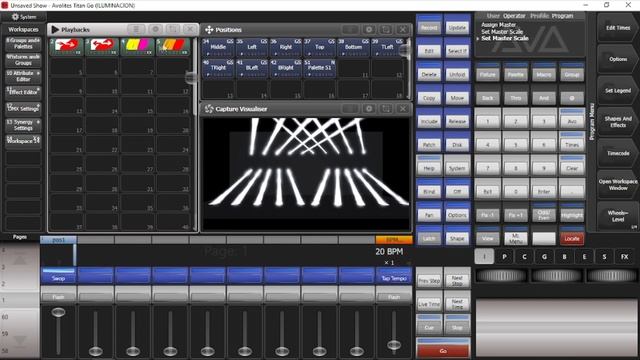
Task: Open Playbacks window settings gear
Action: coord(155,30)
